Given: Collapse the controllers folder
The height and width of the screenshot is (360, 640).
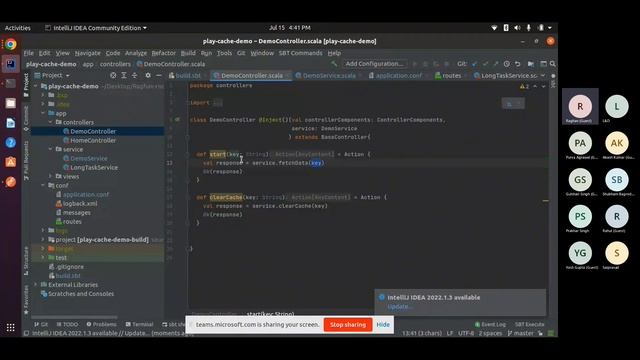Looking at the screenshot, I should [50, 122].
